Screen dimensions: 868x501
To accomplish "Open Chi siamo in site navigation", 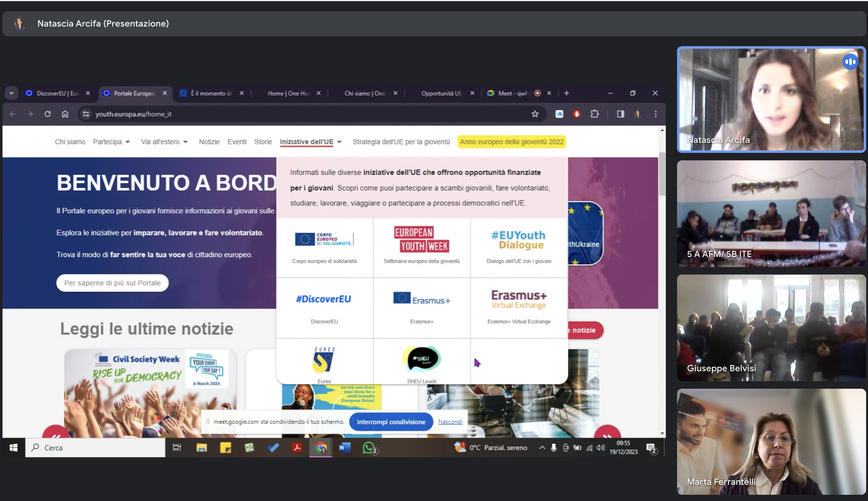I will (70, 142).
